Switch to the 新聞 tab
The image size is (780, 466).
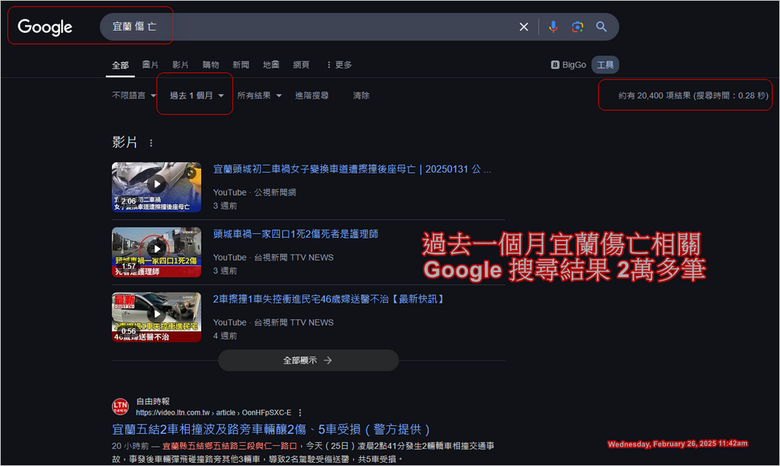click(x=241, y=65)
